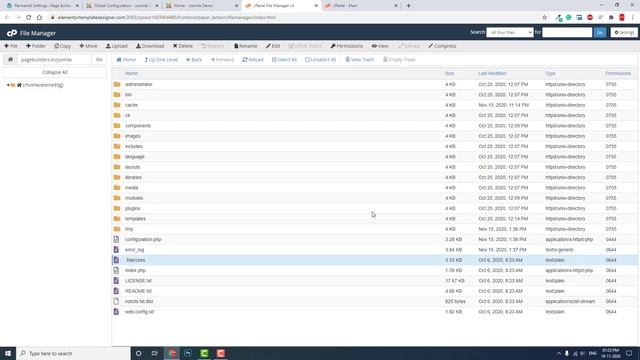Select the configuration.php file
This screenshot has width=640, height=360.
point(375,239)
